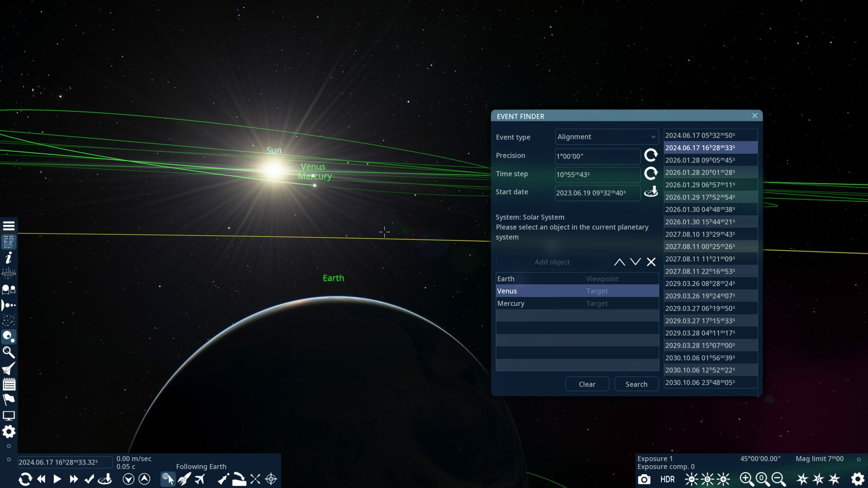Zoom in using the magnifier-plus icon
Image resolution: width=868 pixels, height=488 pixels.
click(x=746, y=479)
